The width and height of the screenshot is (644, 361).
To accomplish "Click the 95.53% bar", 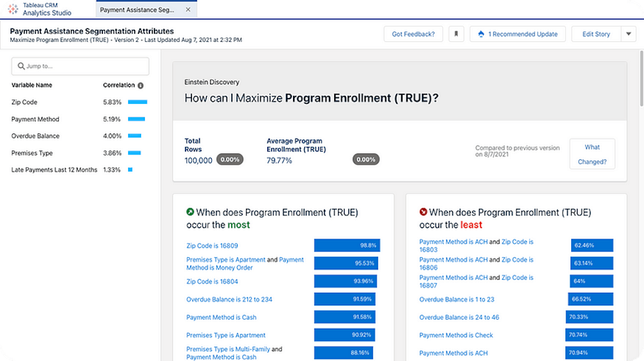I will (x=346, y=263).
